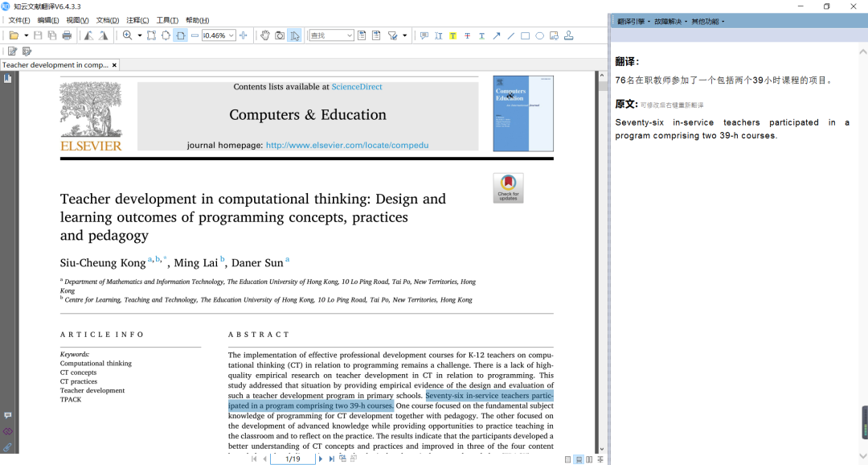Print the document with the printer icon
The image size is (868, 465).
click(67, 35)
